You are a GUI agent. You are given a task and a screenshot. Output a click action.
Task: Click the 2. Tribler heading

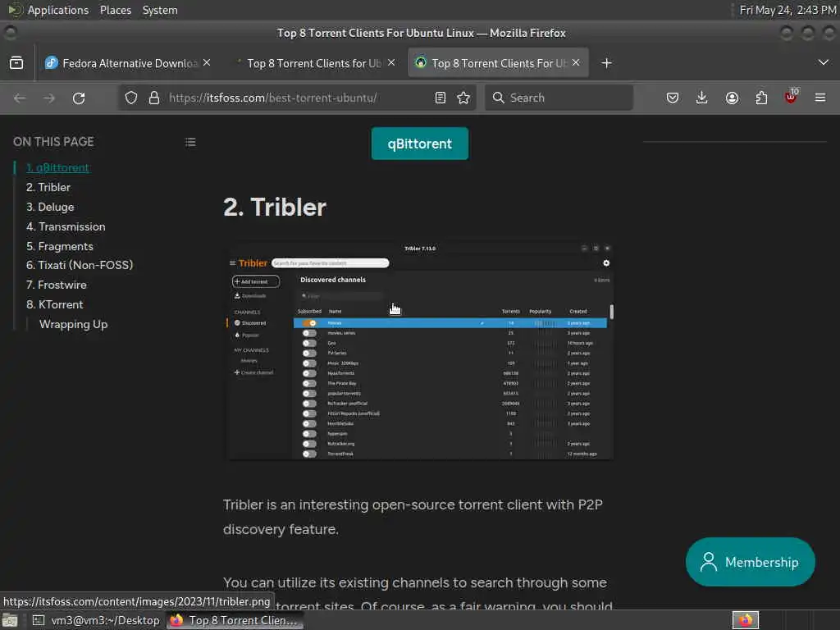(x=275, y=208)
